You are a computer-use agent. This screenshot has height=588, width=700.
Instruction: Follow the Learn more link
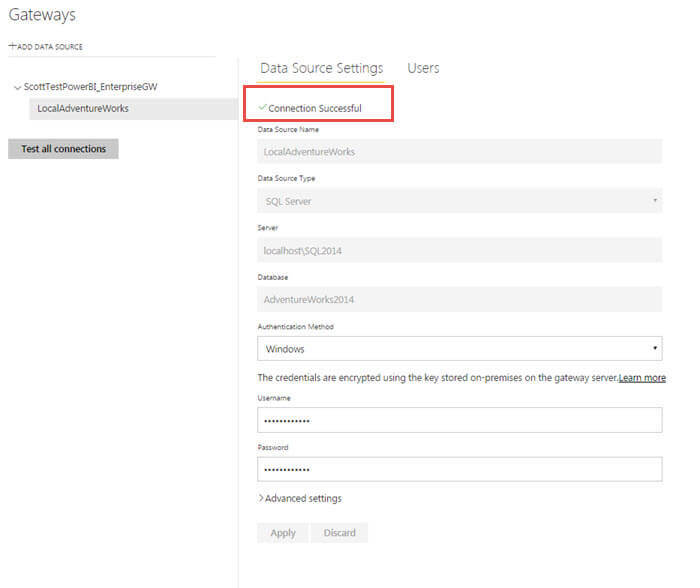click(x=642, y=378)
